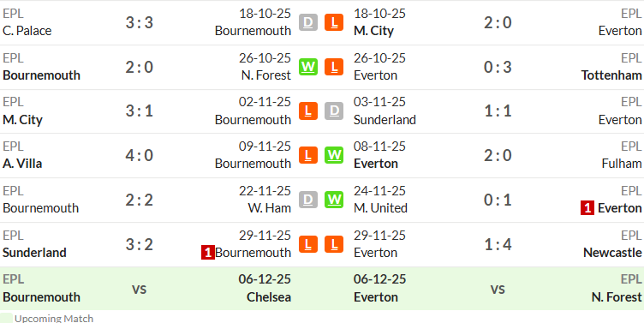Screen dimensions: 644x323
Task: Click the D badge for Sunderland vs Everton
Action: point(334,111)
